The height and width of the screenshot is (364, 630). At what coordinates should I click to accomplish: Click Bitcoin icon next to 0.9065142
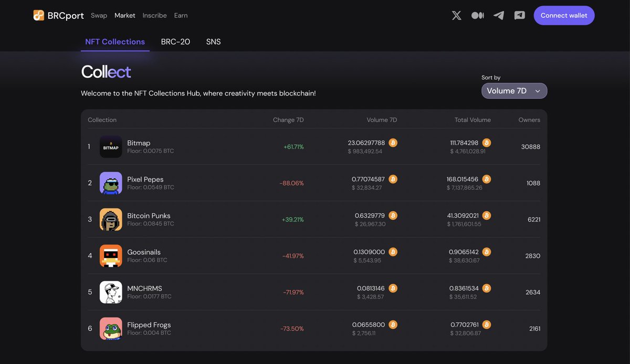click(487, 252)
